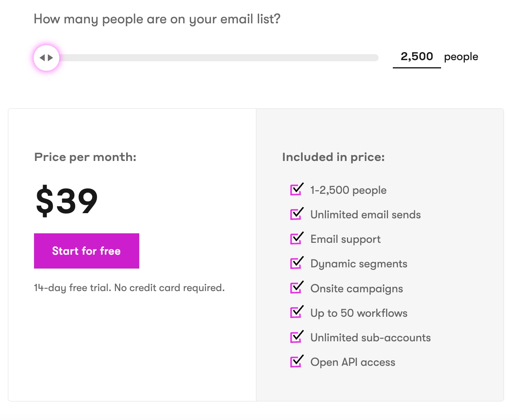The width and height of the screenshot is (519, 420).
Task: Click the checkmark icon beside Up to 50 workflows
Action: [x=296, y=312]
